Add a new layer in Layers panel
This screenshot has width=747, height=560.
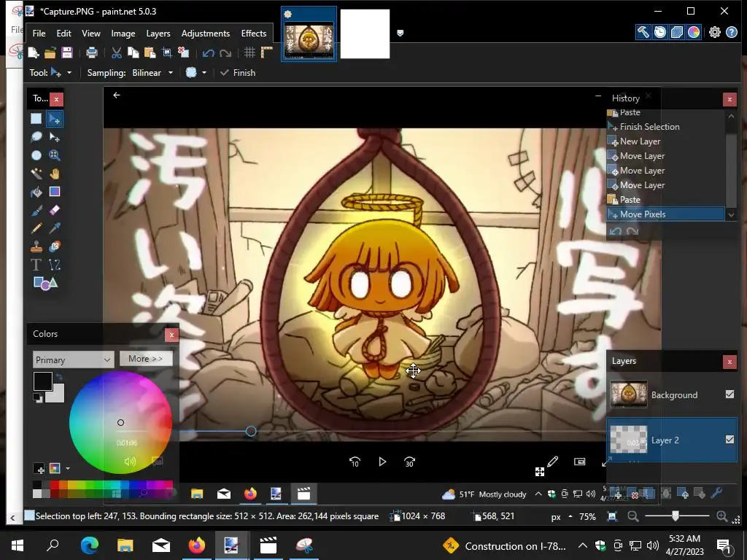[x=617, y=494]
